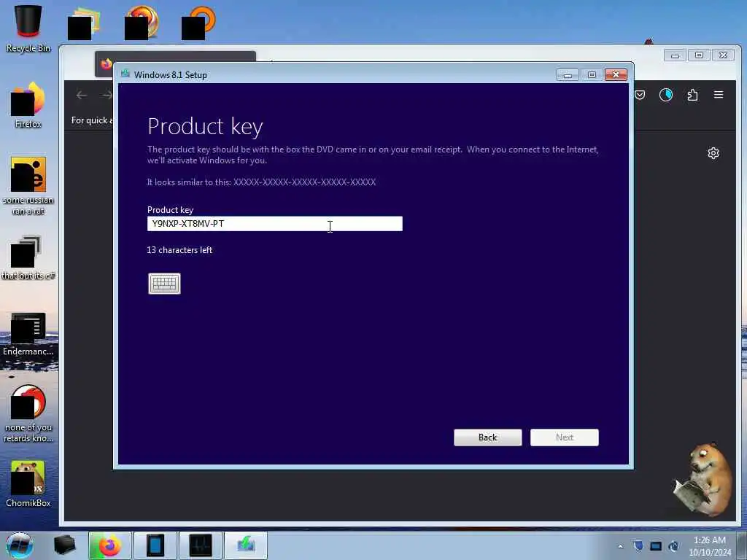Click the Firefox back arrow
The width and height of the screenshot is (747, 560).
point(82,96)
